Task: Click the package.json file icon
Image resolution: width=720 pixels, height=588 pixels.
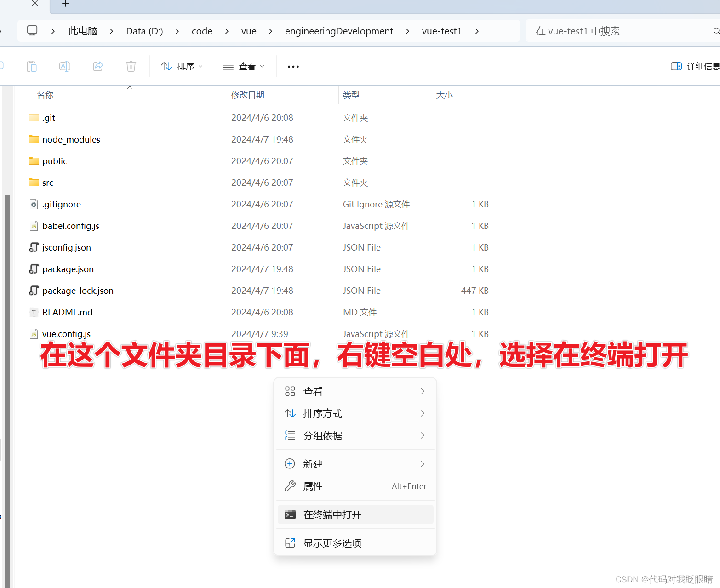Action: pyautogui.click(x=34, y=269)
